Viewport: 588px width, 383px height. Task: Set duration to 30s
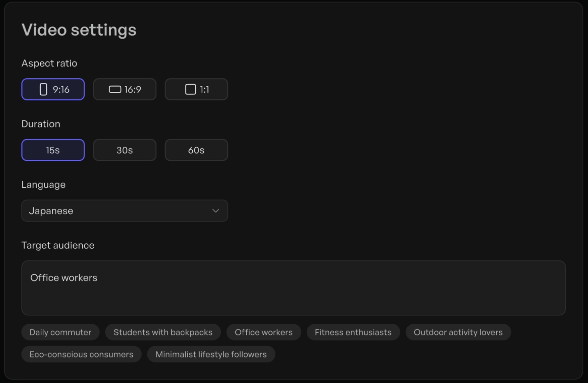pyautogui.click(x=125, y=150)
